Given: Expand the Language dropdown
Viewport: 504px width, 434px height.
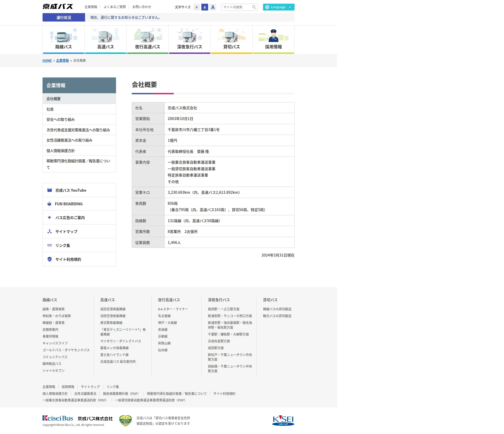Looking at the screenshot, I should [279, 7].
